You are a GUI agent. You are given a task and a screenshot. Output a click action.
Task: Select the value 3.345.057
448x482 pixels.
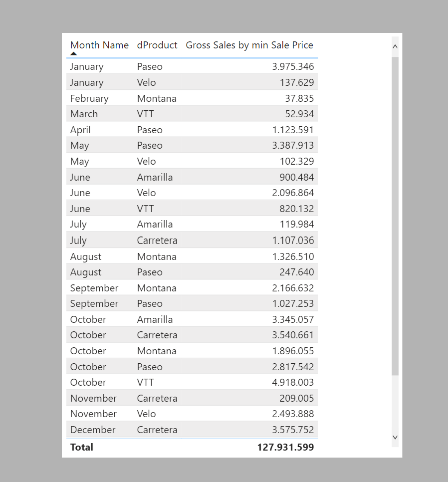293,319
